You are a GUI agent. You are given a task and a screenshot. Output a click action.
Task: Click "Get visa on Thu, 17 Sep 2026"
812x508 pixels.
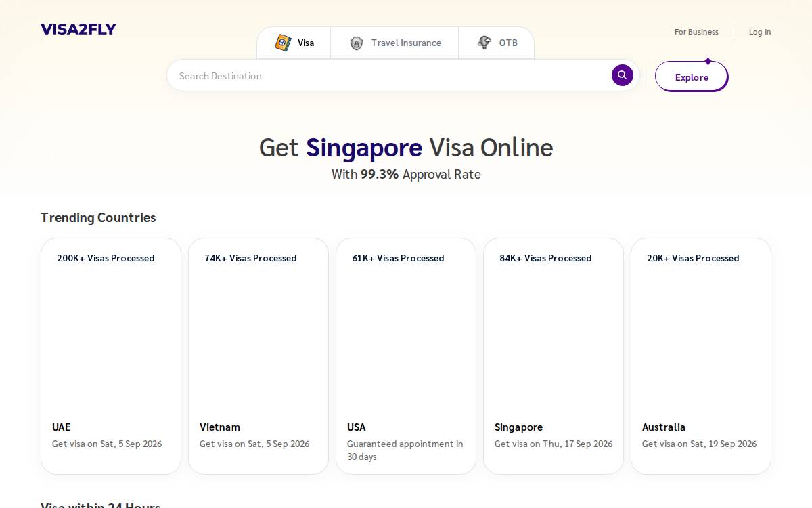554,444
